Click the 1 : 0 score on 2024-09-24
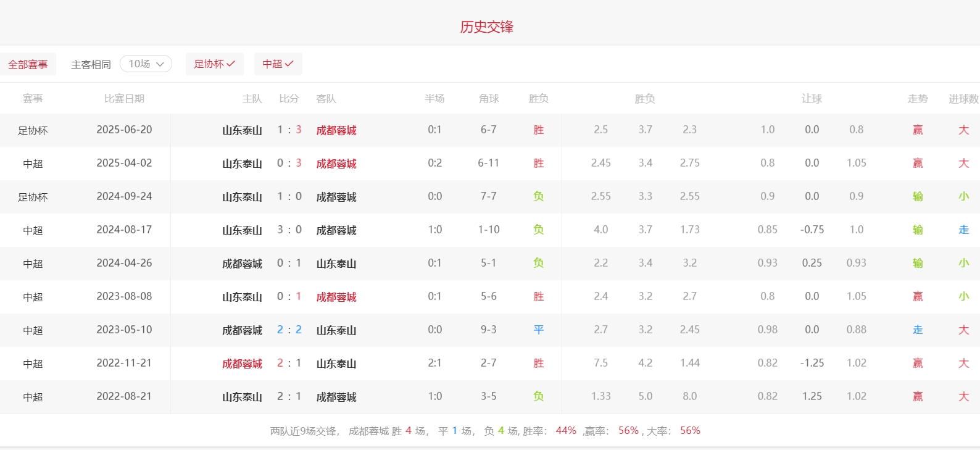980x450 pixels. [289, 196]
